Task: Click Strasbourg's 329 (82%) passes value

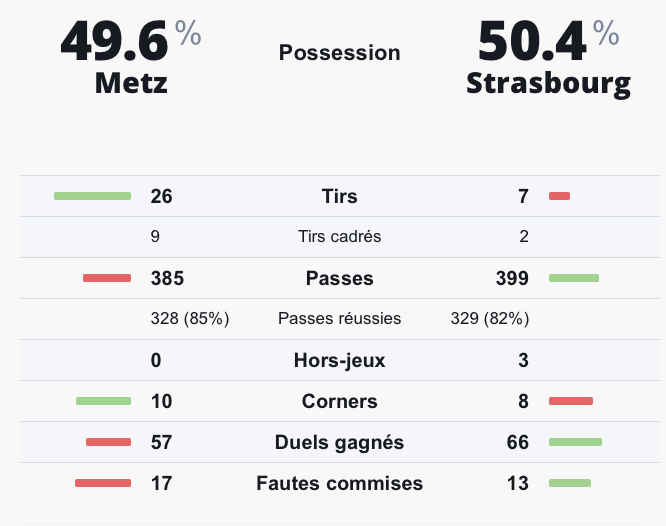Action: click(x=490, y=318)
